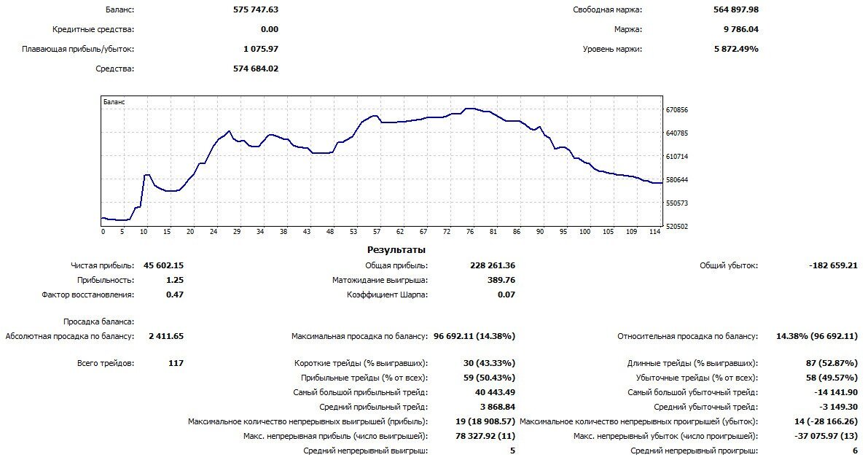Screen dimensions: 868x460
Task: Click the 'Результаты' section heading
Action: click(396, 249)
